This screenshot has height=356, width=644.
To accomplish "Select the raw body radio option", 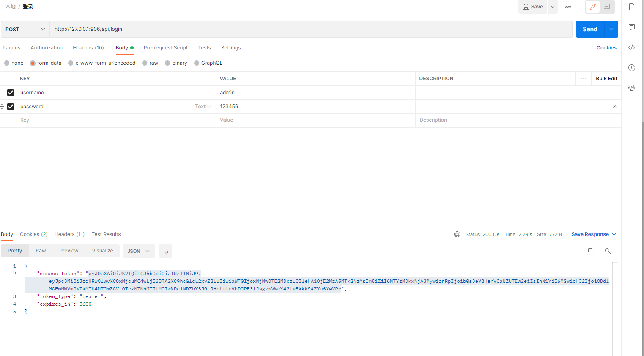I will tap(145, 63).
